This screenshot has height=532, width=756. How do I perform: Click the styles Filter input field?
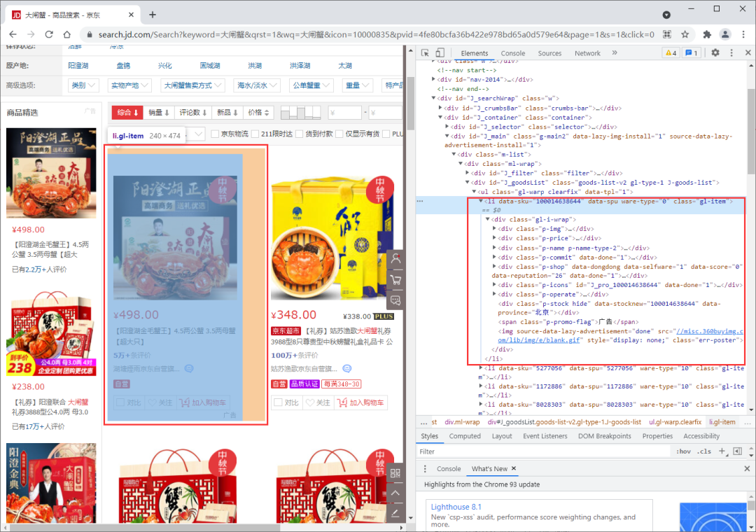(x=543, y=451)
